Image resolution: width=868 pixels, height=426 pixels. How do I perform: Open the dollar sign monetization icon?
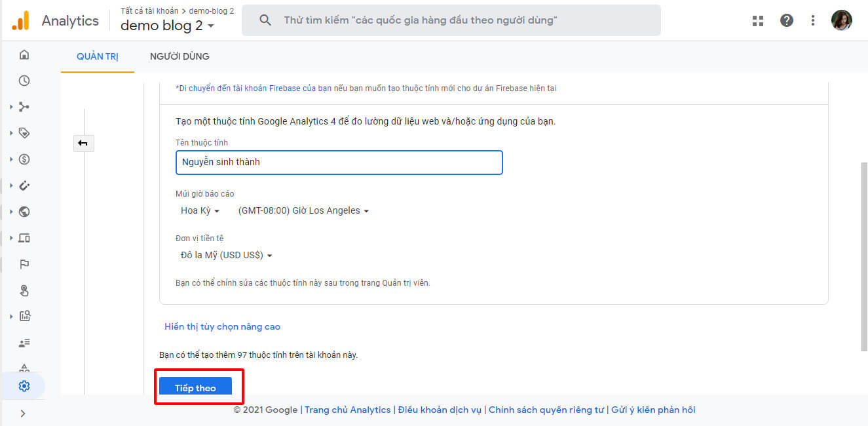[x=24, y=159]
